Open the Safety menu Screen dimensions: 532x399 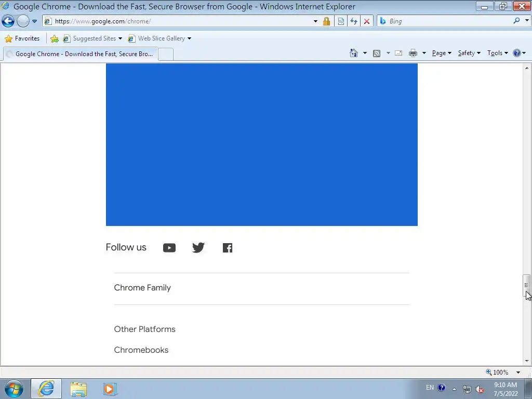pos(469,53)
